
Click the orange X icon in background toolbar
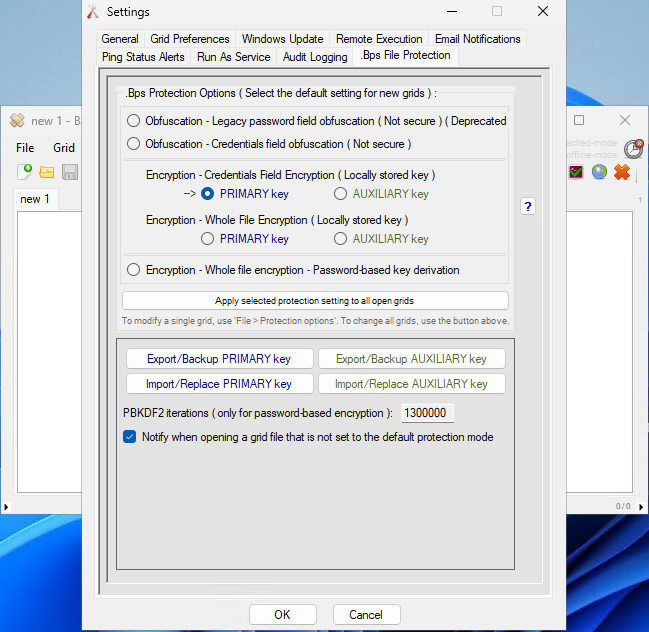pos(622,172)
